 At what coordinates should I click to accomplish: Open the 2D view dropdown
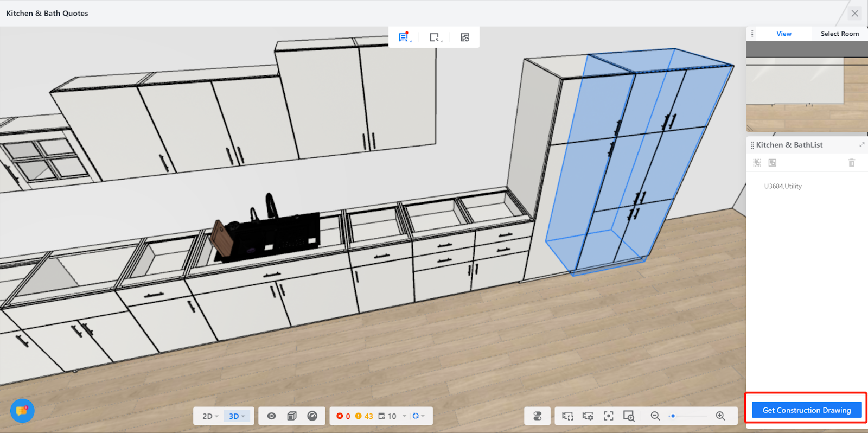[210, 416]
